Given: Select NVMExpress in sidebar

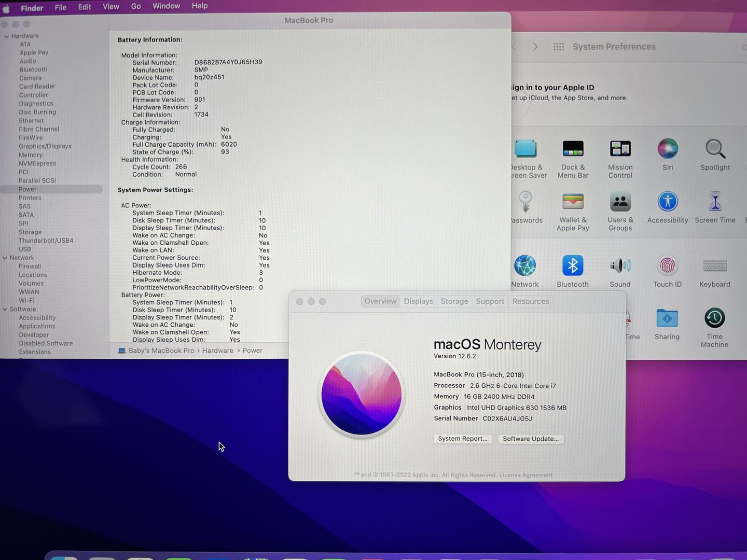Looking at the screenshot, I should coord(37,163).
